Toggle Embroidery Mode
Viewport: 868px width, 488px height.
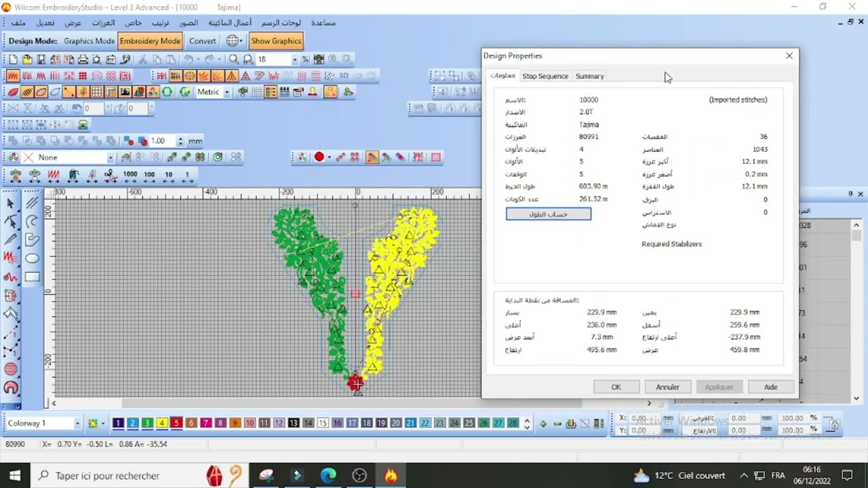150,41
